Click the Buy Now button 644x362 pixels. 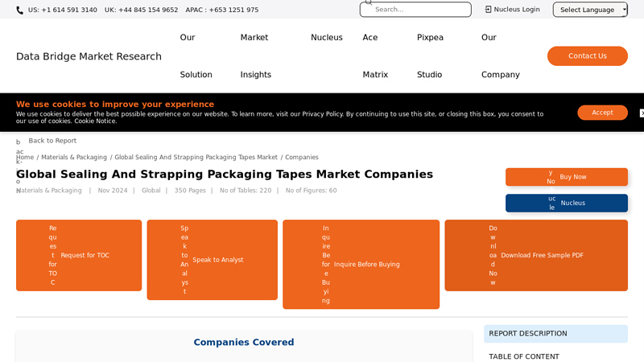coord(567,177)
